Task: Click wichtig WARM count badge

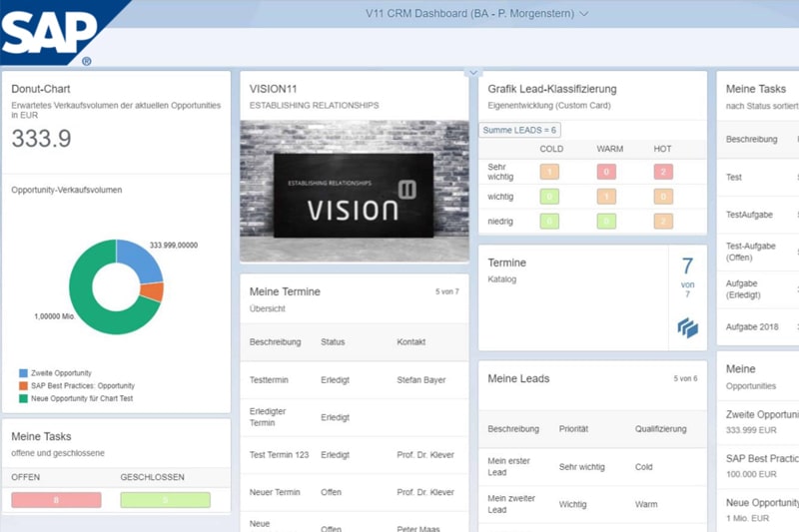Action: coord(606,197)
